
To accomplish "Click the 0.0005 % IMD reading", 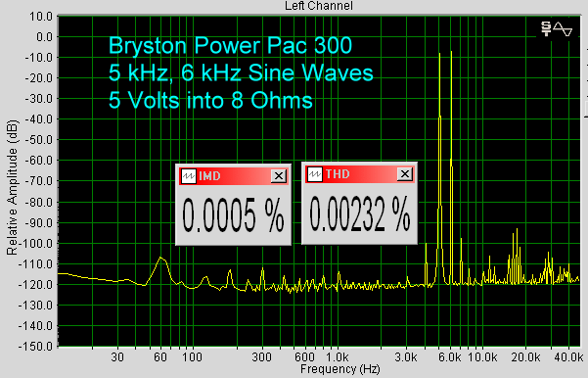I will tap(233, 215).
